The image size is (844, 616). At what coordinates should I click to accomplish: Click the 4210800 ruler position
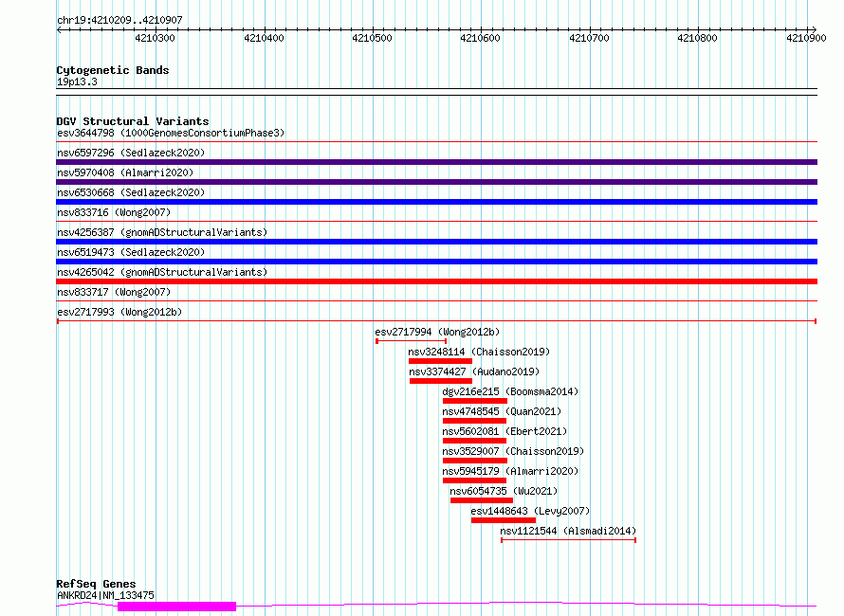tap(697, 38)
